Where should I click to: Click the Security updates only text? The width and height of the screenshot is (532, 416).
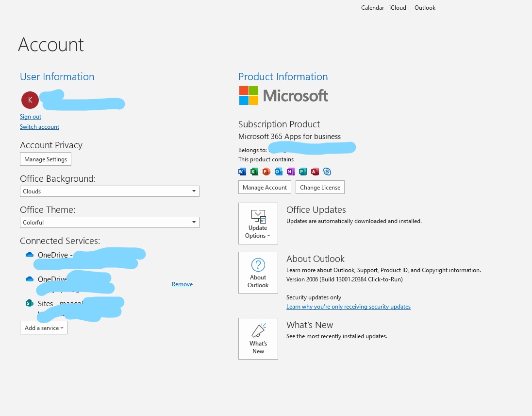pos(314,297)
